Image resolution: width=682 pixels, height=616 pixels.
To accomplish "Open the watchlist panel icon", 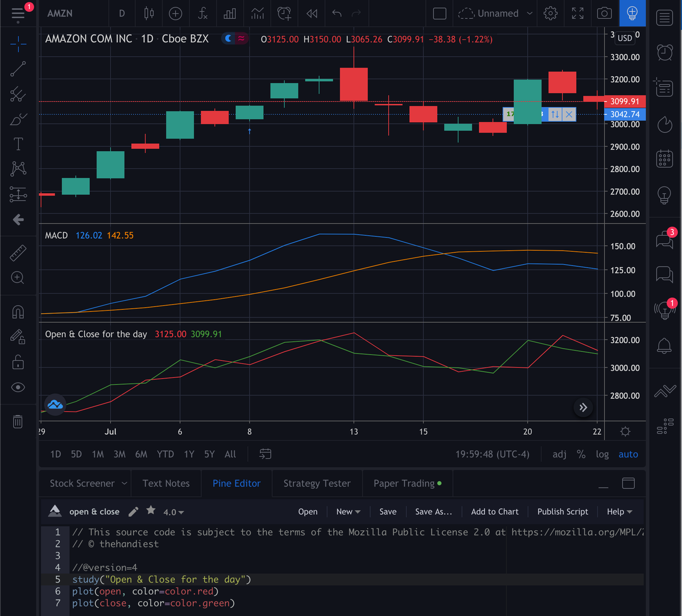I will pyautogui.click(x=664, y=18).
